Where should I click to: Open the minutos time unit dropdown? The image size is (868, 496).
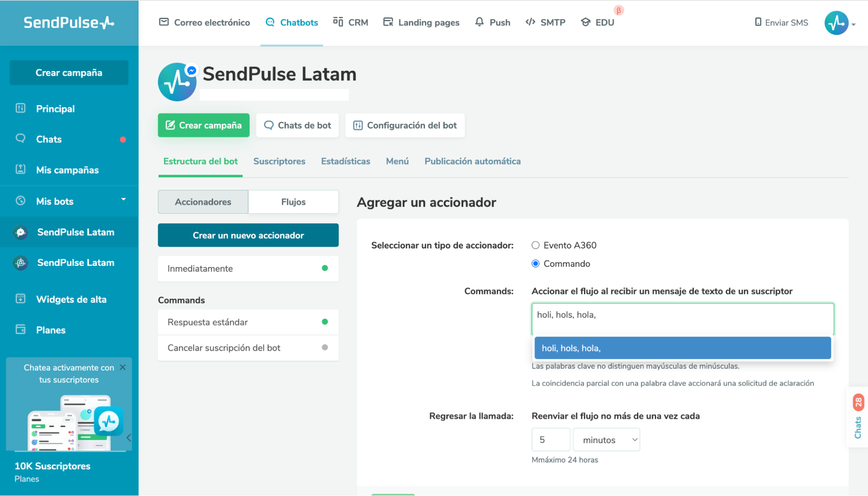pyautogui.click(x=606, y=440)
